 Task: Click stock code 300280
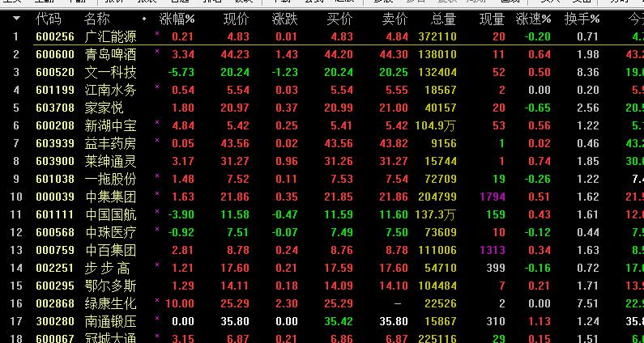tap(55, 321)
